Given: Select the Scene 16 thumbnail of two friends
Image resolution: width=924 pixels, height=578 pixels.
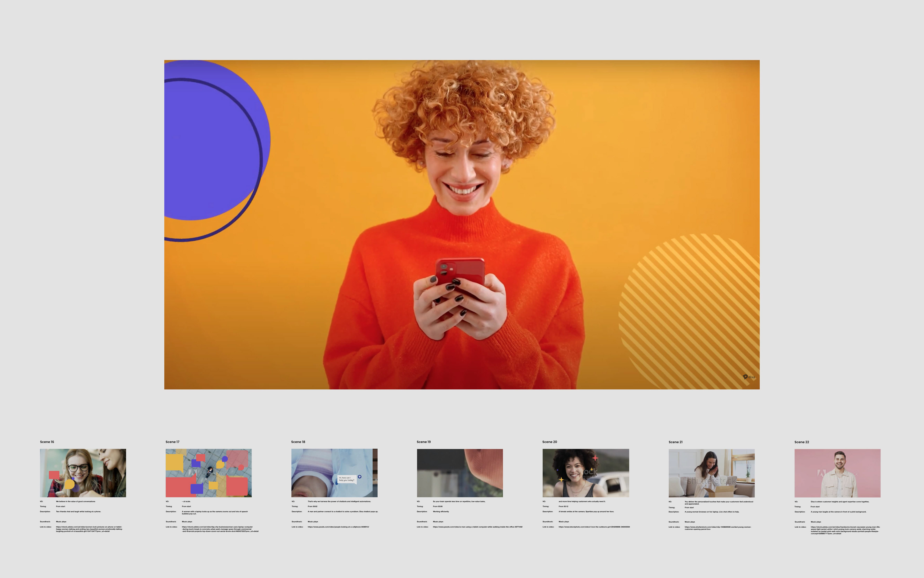Looking at the screenshot, I should pos(83,473).
